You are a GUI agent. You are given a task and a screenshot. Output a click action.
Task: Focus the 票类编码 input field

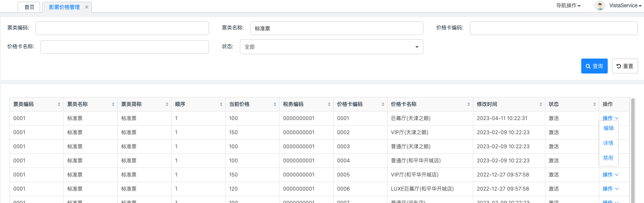122,28
